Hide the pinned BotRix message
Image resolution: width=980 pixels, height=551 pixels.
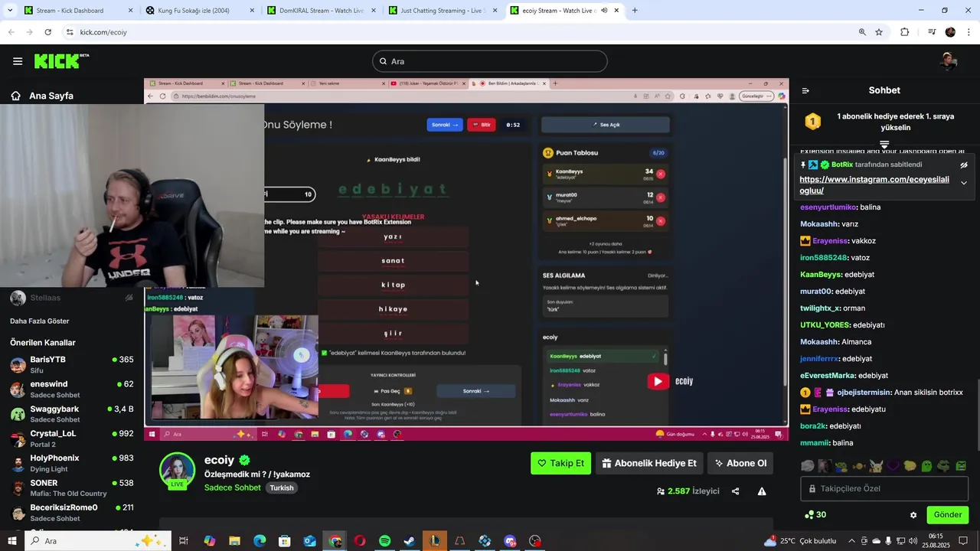(964, 165)
